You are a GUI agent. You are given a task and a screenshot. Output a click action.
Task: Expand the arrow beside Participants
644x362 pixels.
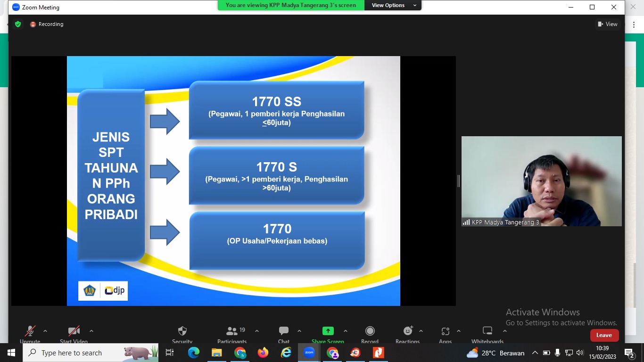coord(257,331)
